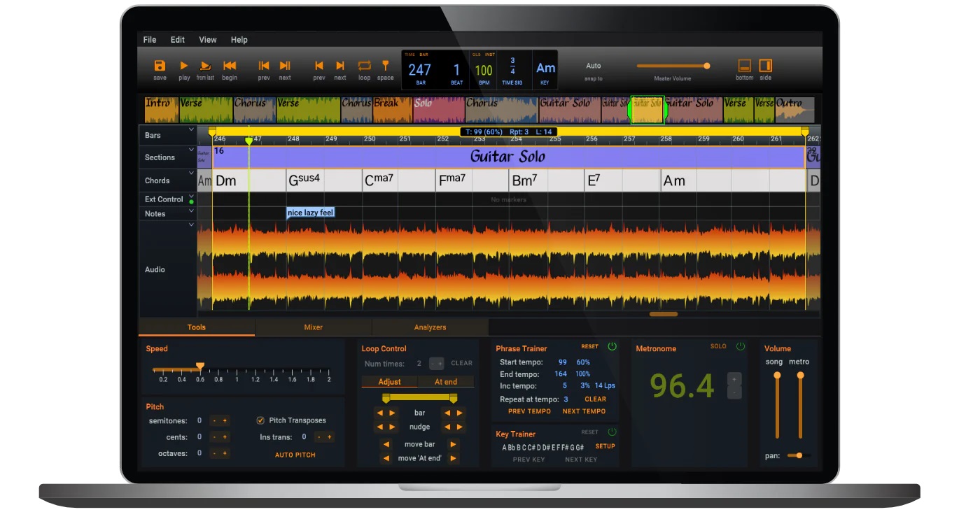Click the NEXT TEMPO button
Viewport: 980px width, 519px height.
tap(584, 411)
